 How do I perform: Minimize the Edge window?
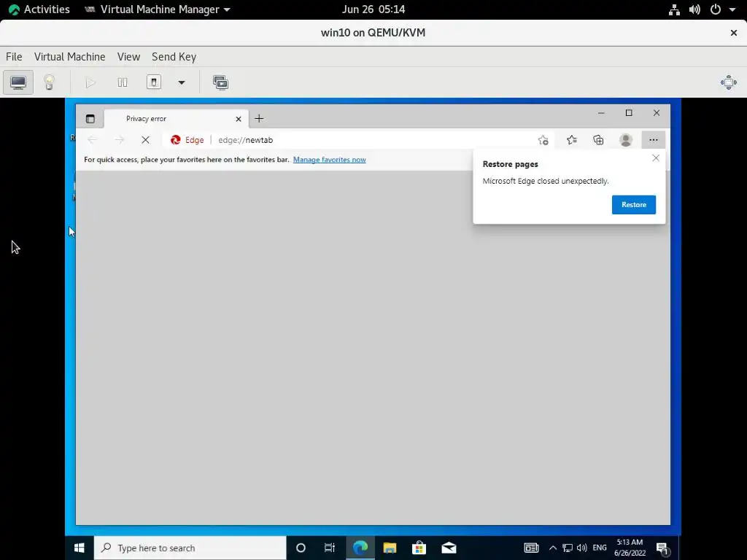click(601, 113)
